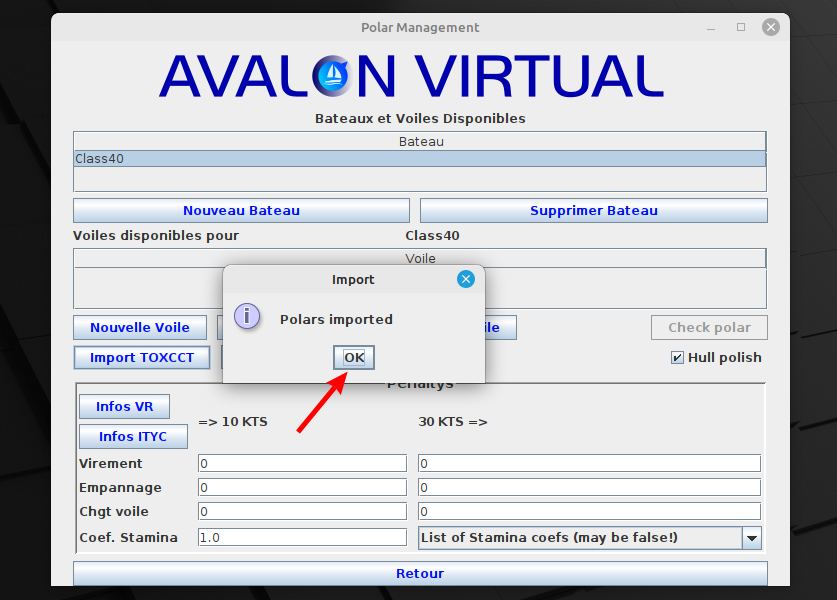Close the Polar Management window
This screenshot has height=600, width=837.
click(770, 27)
